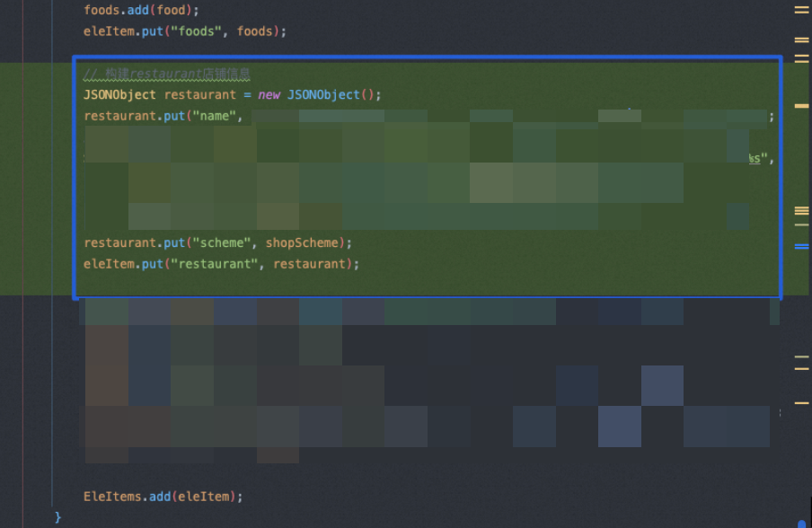Click the topmost yellow warning stripe marker
The image size is (812, 528).
tap(801, 9)
